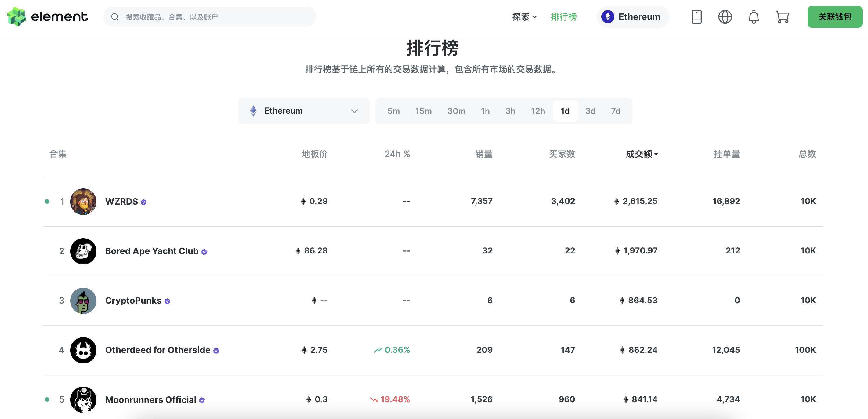Screen dimensions: 868x419
Task: Click the search magnifier icon
Action: tap(114, 17)
